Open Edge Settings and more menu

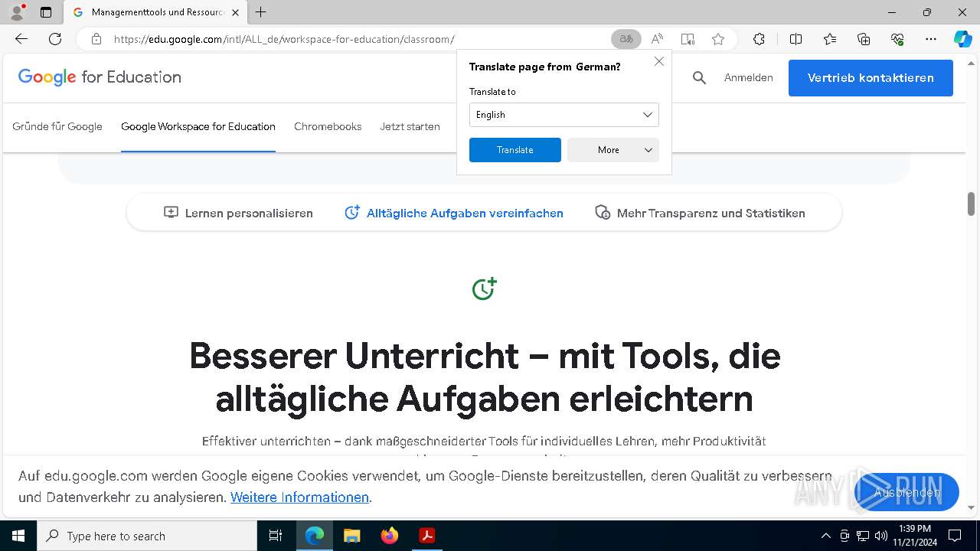931,39
